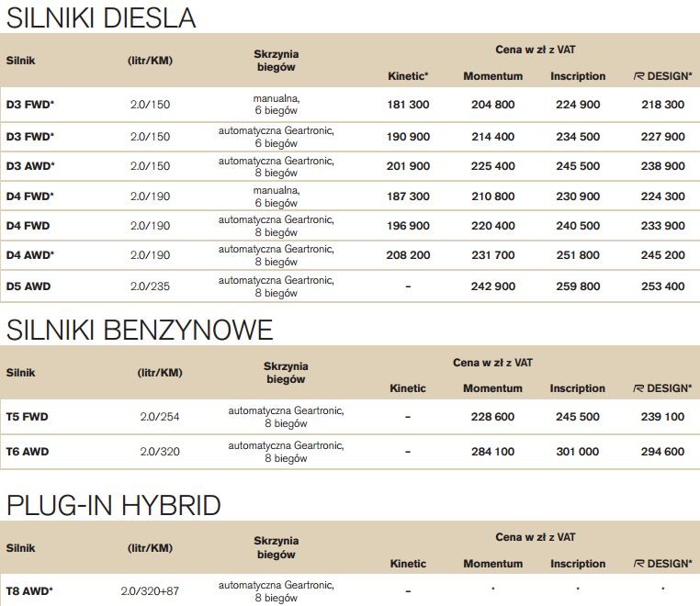Click the T8 AWD engine row label
The width and height of the screenshot is (700, 606).
tap(29, 590)
